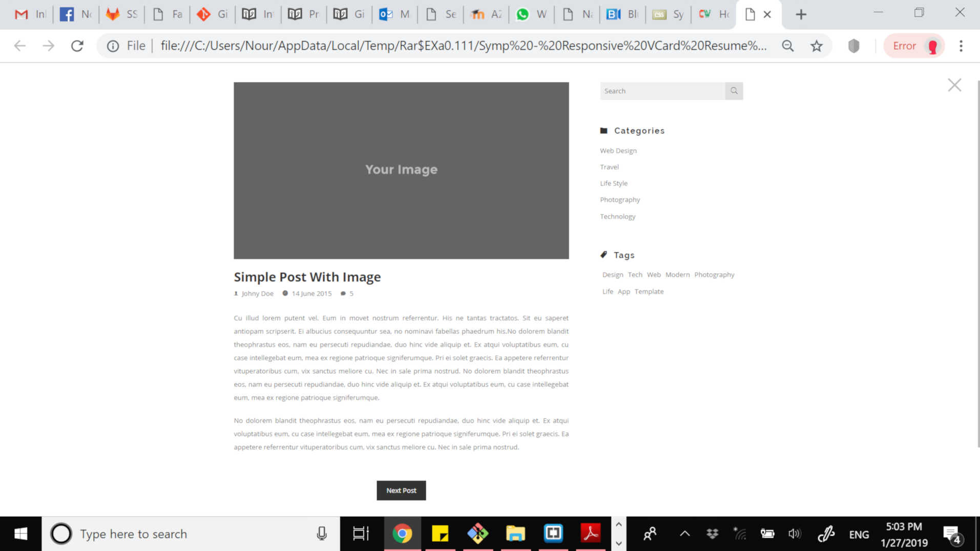Open Sticky Notes from taskbar
980x551 pixels.
click(x=440, y=534)
